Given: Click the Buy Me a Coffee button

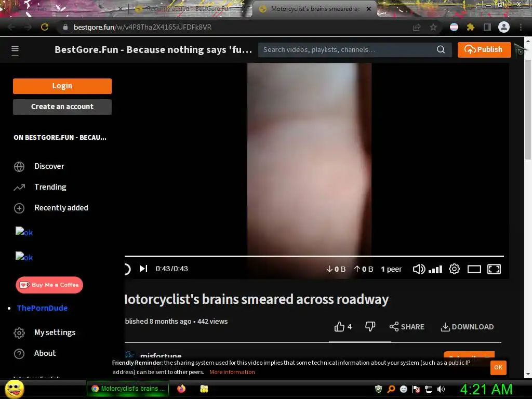Looking at the screenshot, I should [x=49, y=285].
